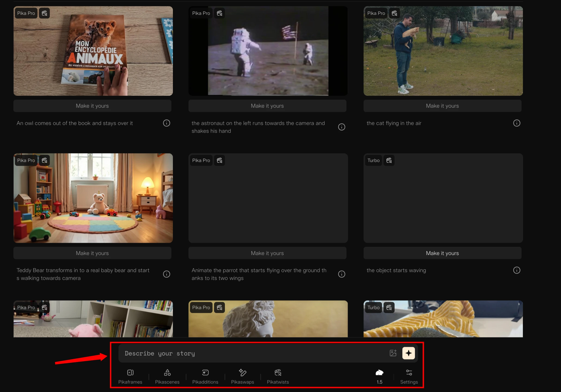
Task: Show info for the parrot prompt
Action: coord(342,274)
